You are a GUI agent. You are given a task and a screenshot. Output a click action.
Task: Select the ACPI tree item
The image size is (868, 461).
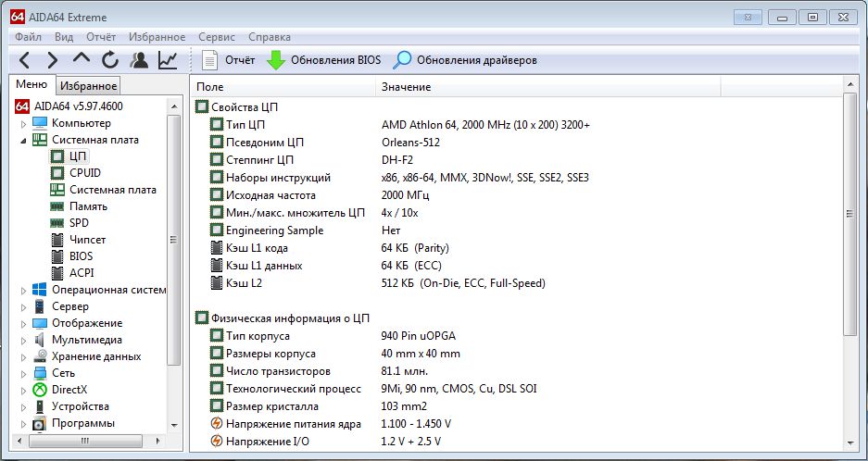82,273
